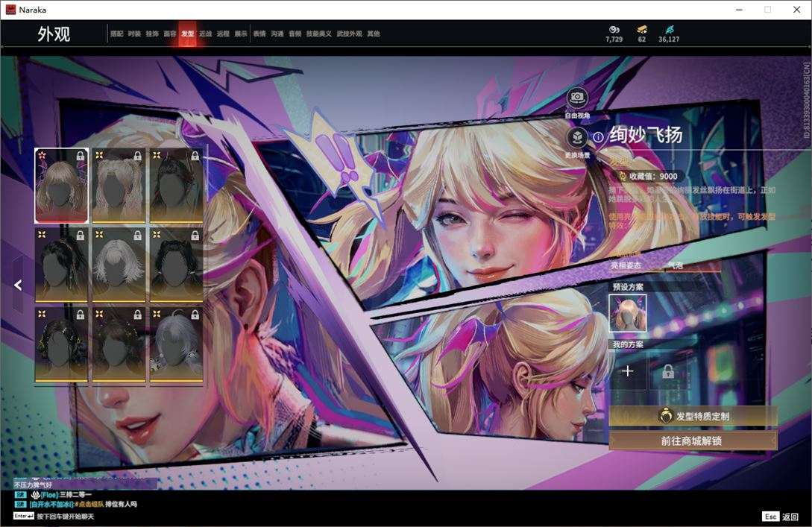
Task: Select the long black hairstyle in middle-left cell
Action: point(62,265)
